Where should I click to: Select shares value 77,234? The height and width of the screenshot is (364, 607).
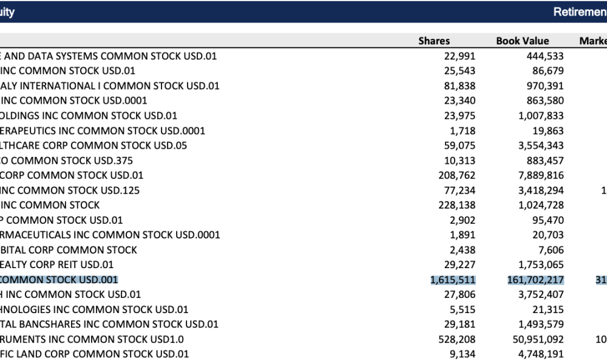[459, 190]
